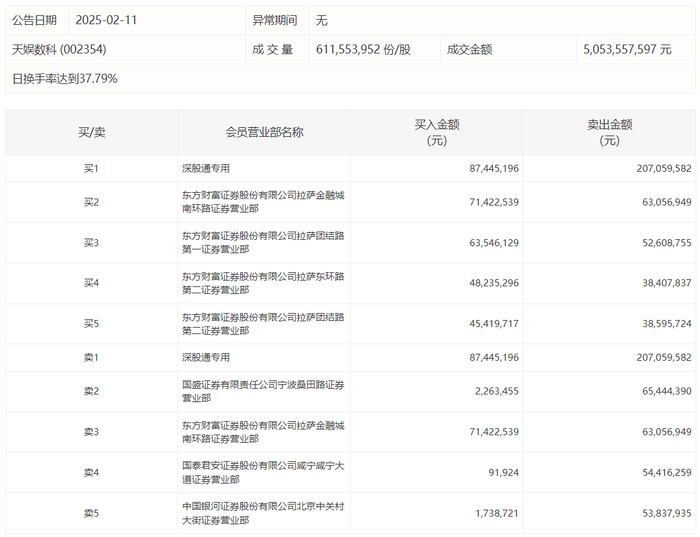700x537 pixels.
Task: Select the 买2 row label
Action: pyautogui.click(x=92, y=202)
